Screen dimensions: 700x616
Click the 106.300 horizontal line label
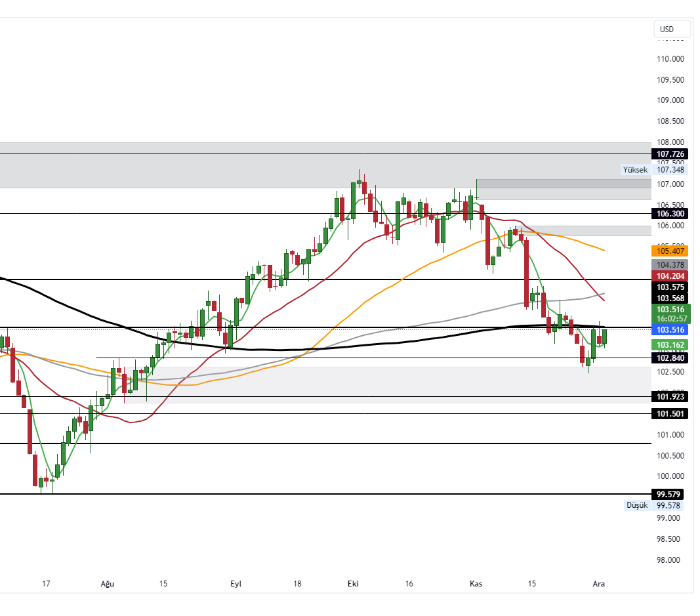click(x=669, y=214)
